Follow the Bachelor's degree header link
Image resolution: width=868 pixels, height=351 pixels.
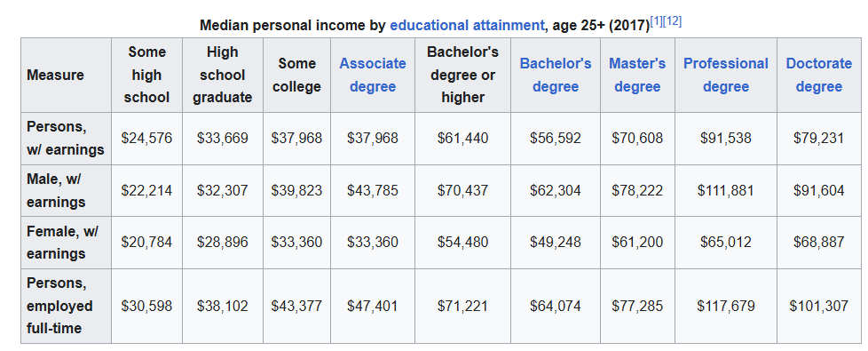556,75
